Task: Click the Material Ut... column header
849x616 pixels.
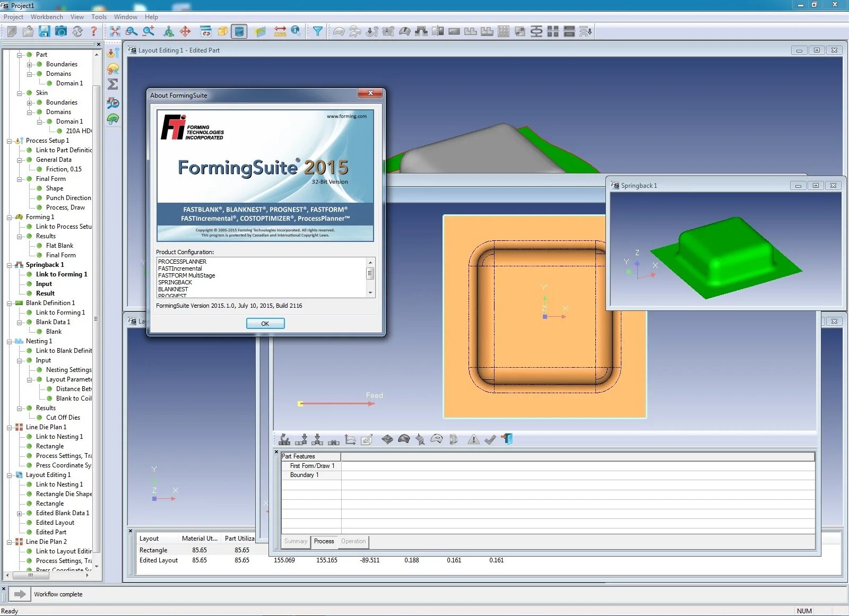Action: 200,538
